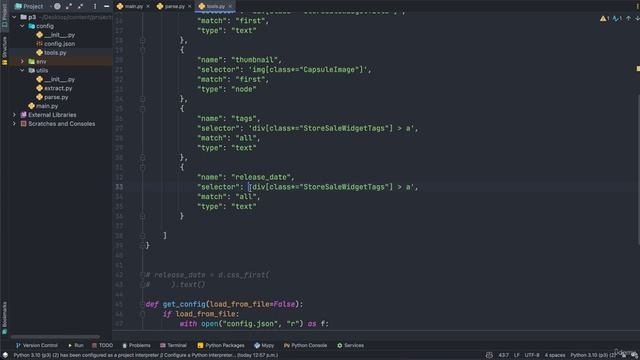Open the Services tool window

[x=350, y=345]
